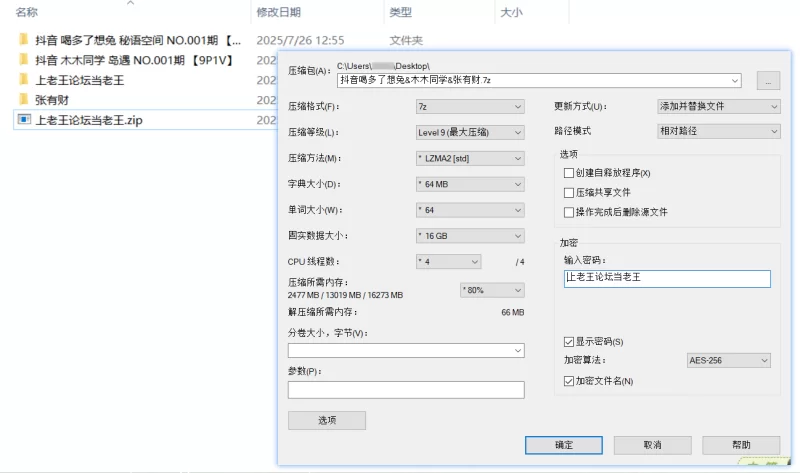Expand the 更新方式 dropdown
Image resolution: width=800 pixels, height=473 pixels.
point(718,106)
